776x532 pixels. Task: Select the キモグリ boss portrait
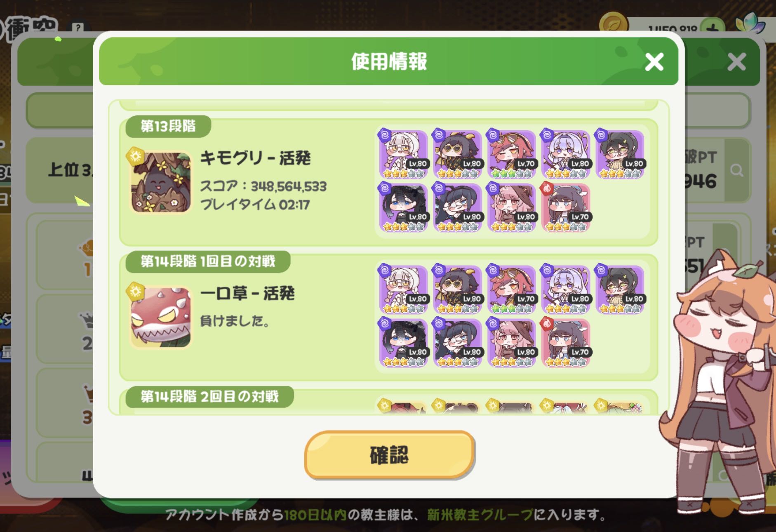[x=161, y=181]
